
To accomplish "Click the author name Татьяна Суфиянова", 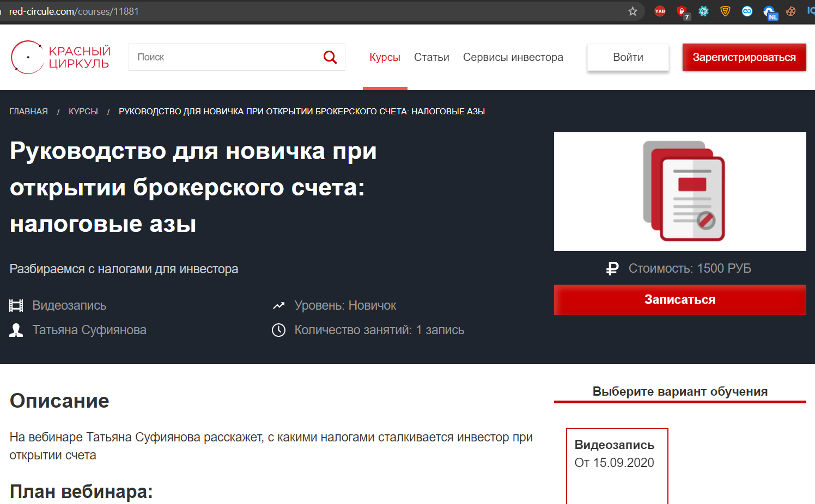I will click(x=89, y=330).
